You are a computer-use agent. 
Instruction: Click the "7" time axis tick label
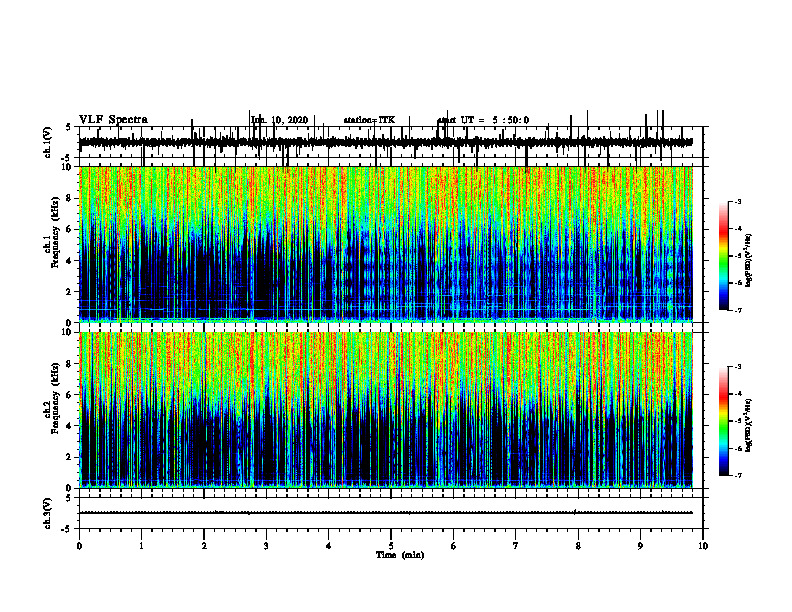point(516,546)
